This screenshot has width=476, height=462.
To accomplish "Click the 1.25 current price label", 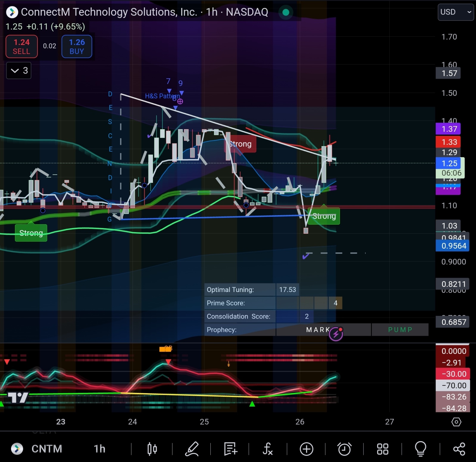I will [449, 163].
